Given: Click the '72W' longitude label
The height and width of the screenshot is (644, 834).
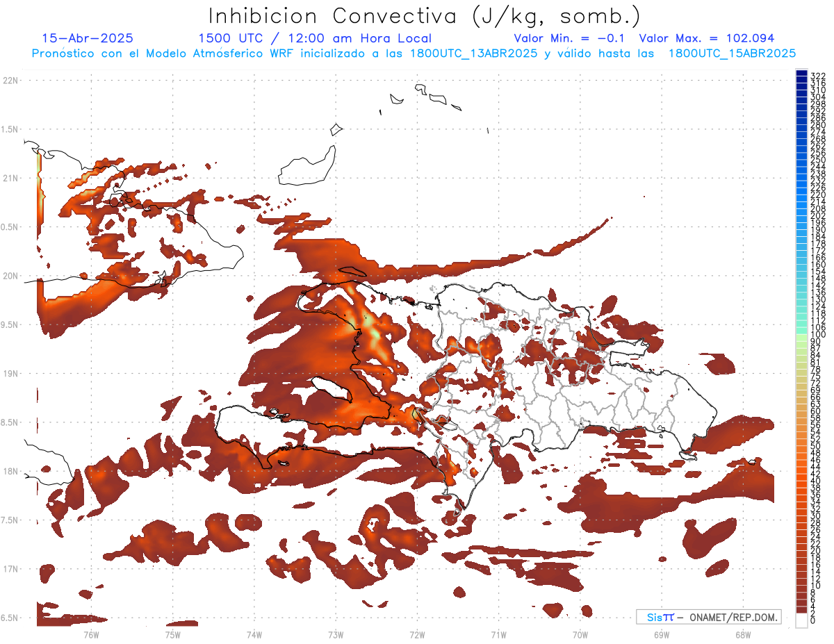Looking at the screenshot, I should click(417, 634).
